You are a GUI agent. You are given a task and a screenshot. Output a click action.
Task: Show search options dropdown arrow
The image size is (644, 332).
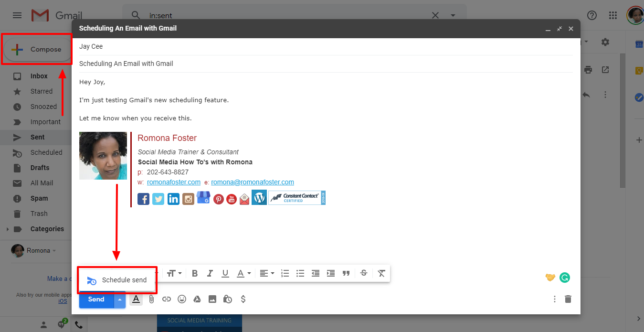pyautogui.click(x=453, y=15)
